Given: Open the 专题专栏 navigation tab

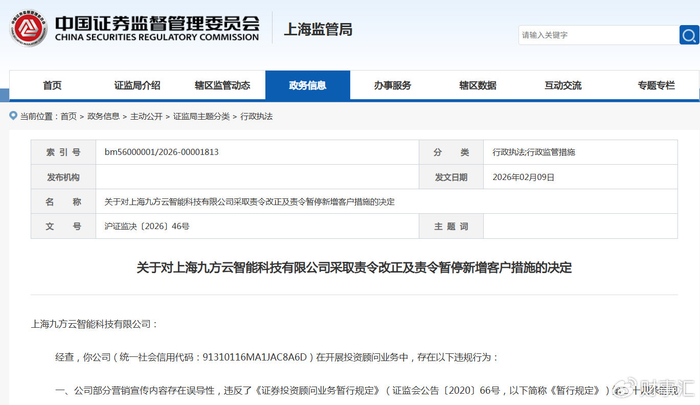Looking at the screenshot, I should click(656, 85).
